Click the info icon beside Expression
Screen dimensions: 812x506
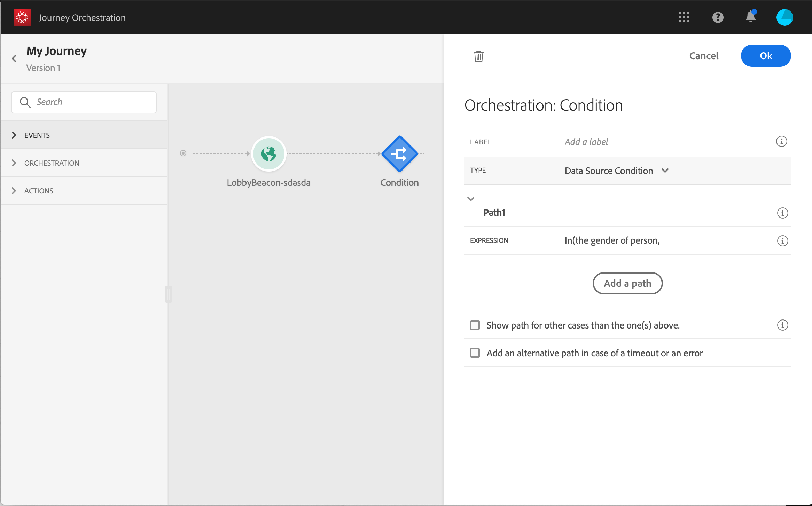point(782,241)
